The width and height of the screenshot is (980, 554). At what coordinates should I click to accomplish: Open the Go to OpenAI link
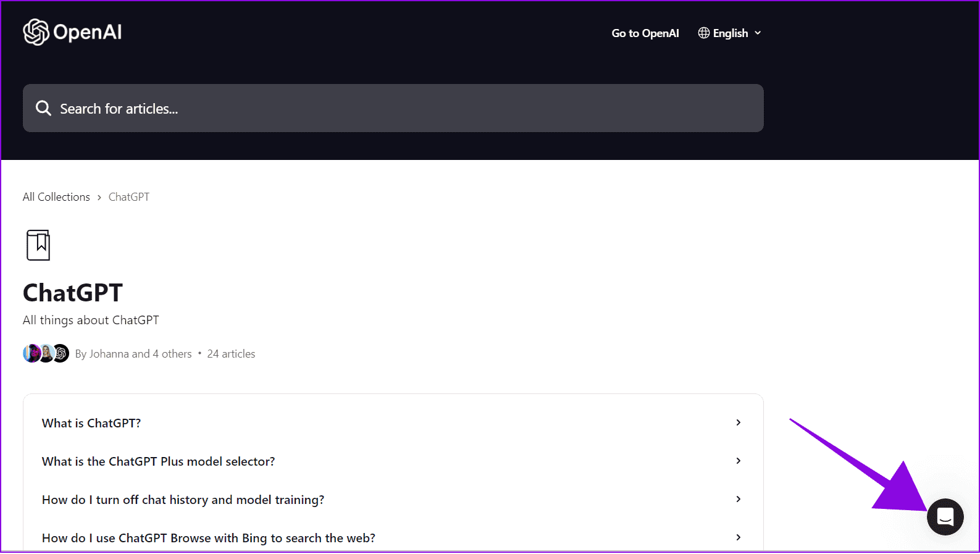coord(645,33)
